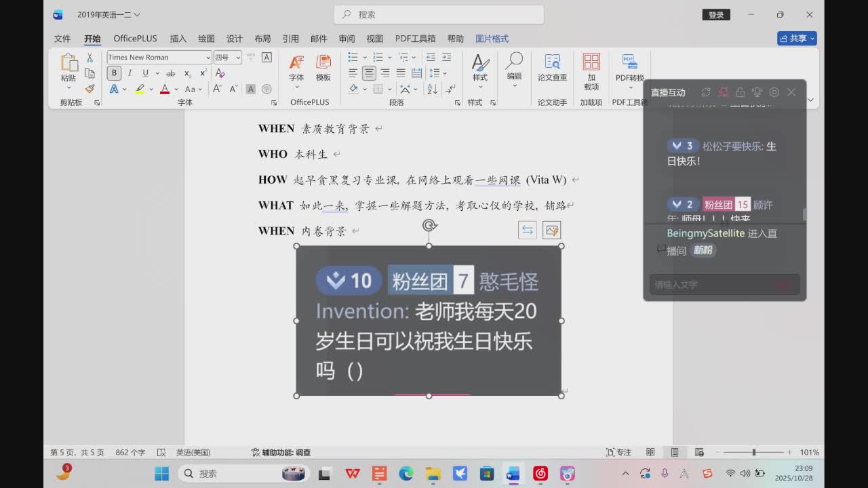Click the Sign in button

(716, 15)
